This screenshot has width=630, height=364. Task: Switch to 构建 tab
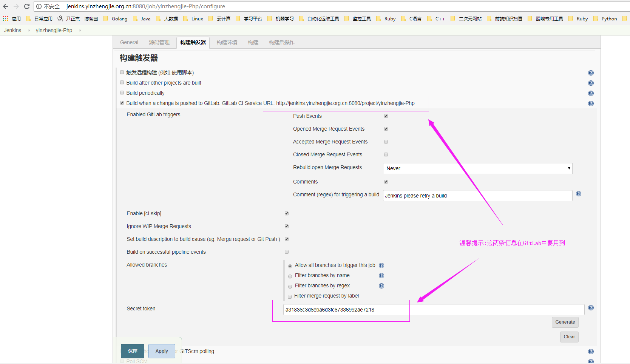pyautogui.click(x=253, y=42)
